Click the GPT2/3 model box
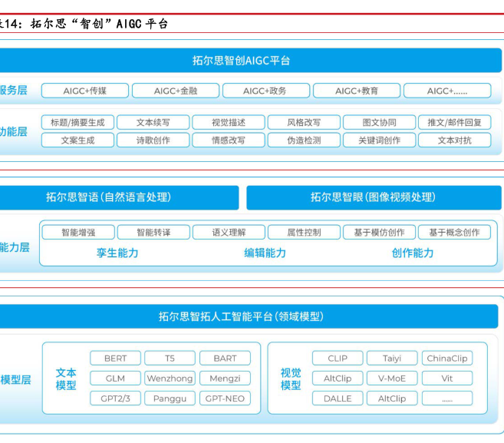 (115, 398)
